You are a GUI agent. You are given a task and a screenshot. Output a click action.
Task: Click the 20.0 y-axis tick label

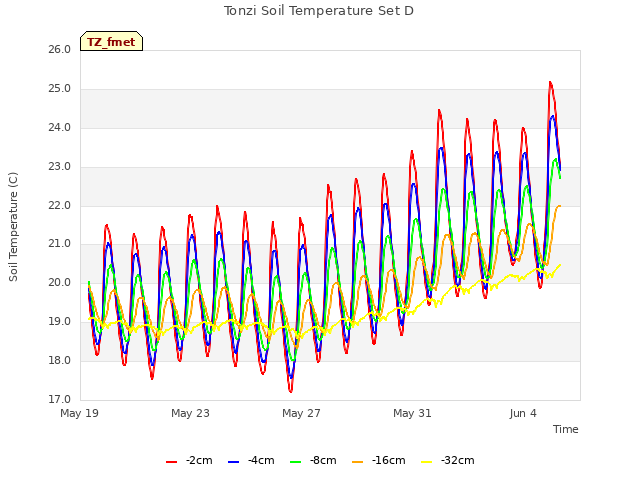[x=60, y=282]
